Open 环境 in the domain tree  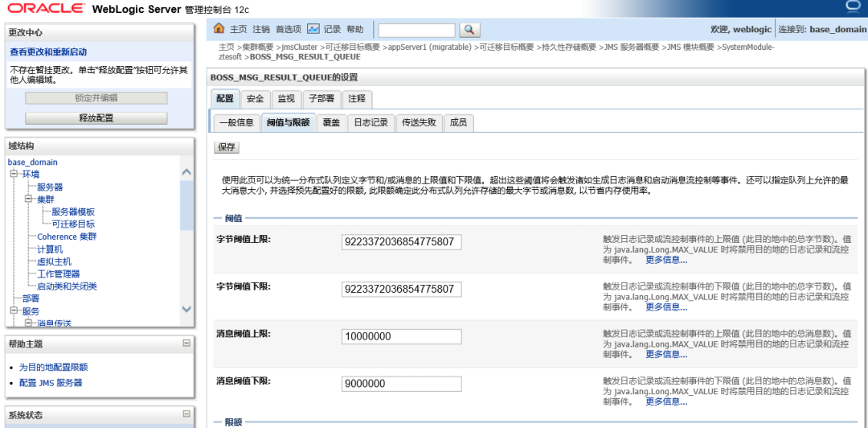coord(31,174)
